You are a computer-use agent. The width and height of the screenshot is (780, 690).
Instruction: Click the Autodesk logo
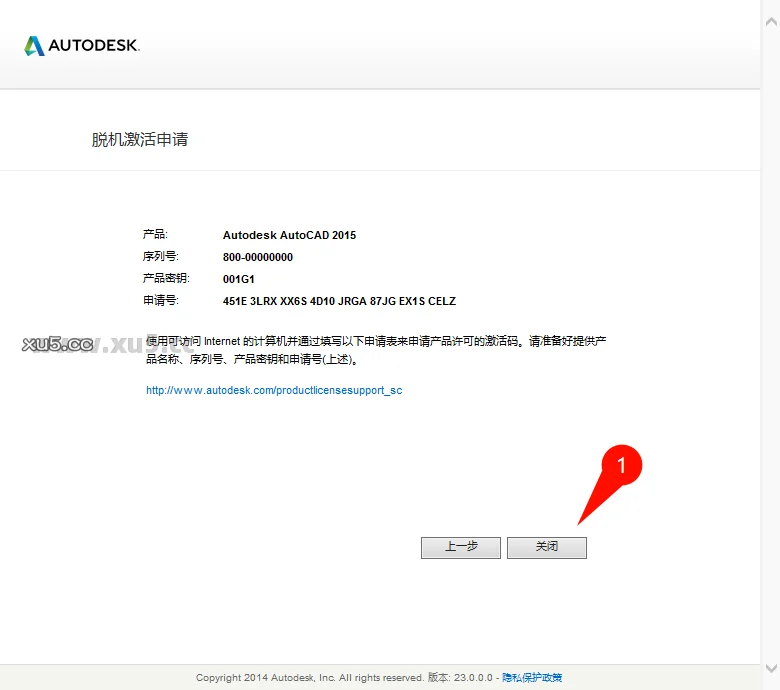point(82,46)
